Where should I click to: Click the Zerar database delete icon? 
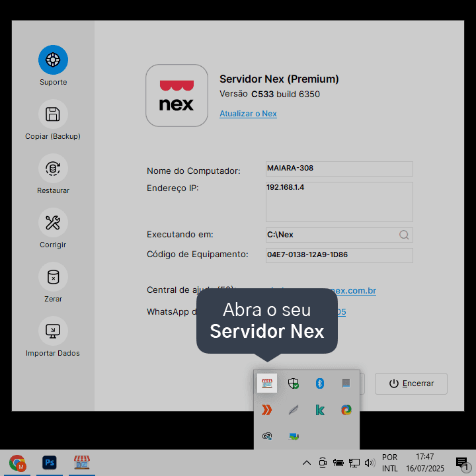pyautogui.click(x=53, y=277)
